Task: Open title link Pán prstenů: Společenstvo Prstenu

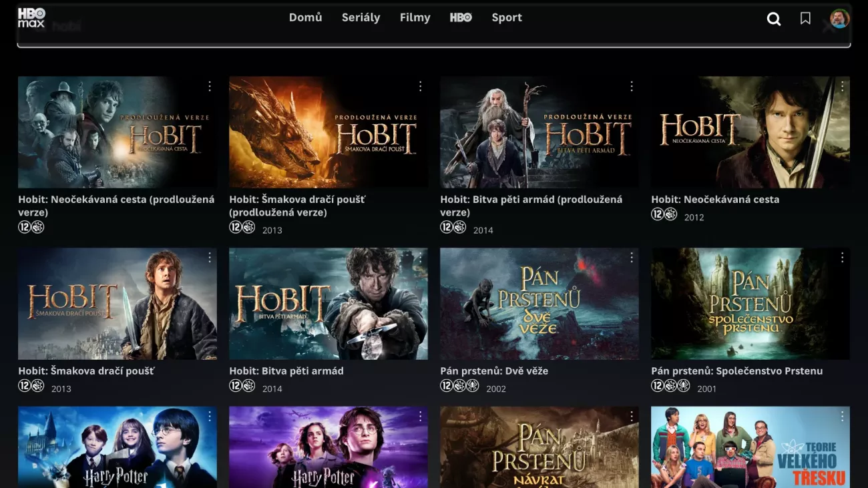Action: [736, 371]
